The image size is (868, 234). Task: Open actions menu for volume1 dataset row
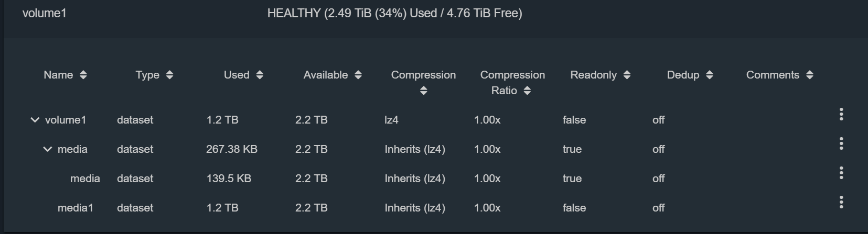pos(841,114)
